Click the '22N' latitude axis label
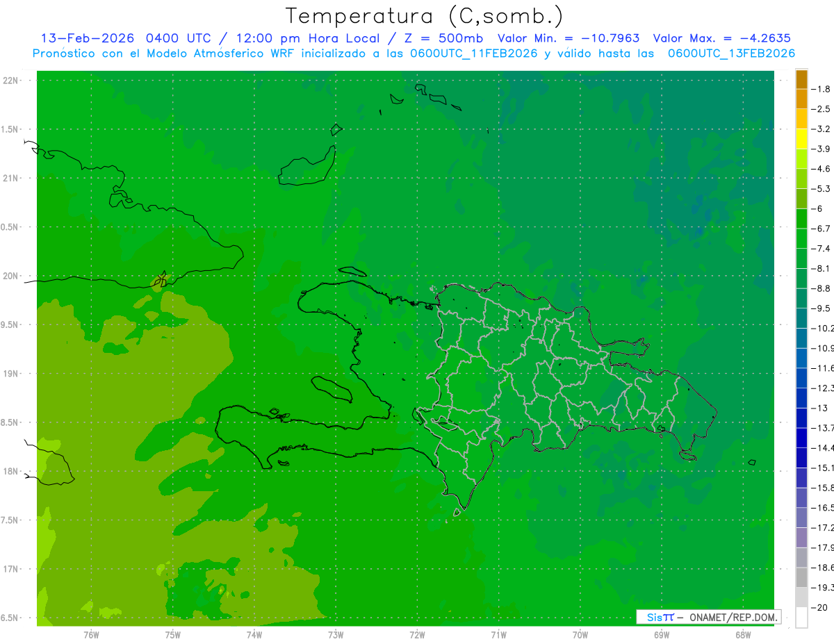This screenshot has height=644, width=834. (11, 81)
